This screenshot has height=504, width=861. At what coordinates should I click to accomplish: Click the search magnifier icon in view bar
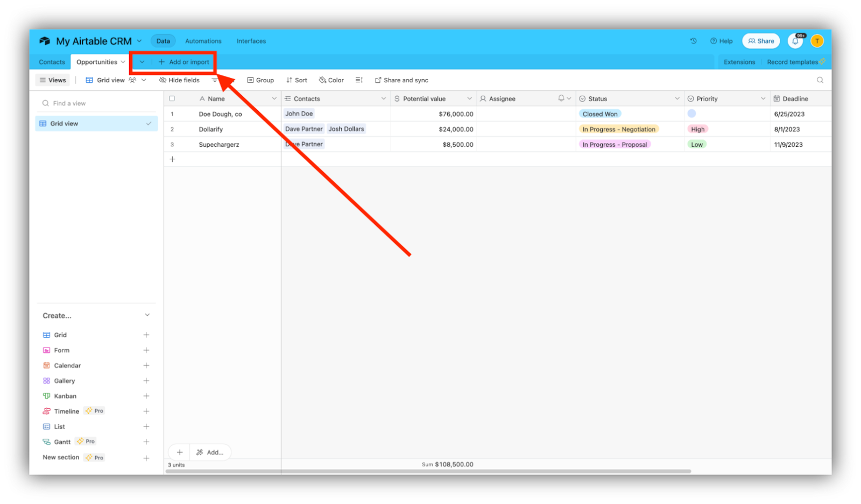[x=820, y=80]
